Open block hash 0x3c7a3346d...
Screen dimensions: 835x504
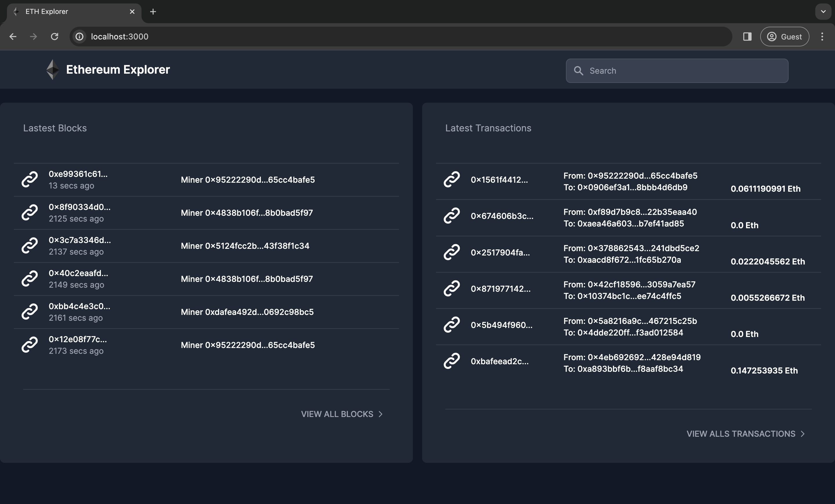(x=80, y=240)
